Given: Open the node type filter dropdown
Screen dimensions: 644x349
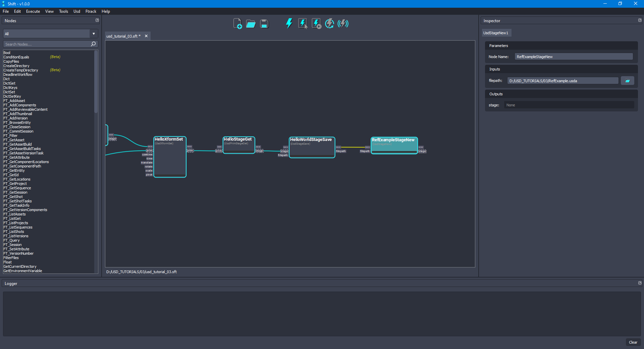Looking at the screenshot, I should pos(93,34).
